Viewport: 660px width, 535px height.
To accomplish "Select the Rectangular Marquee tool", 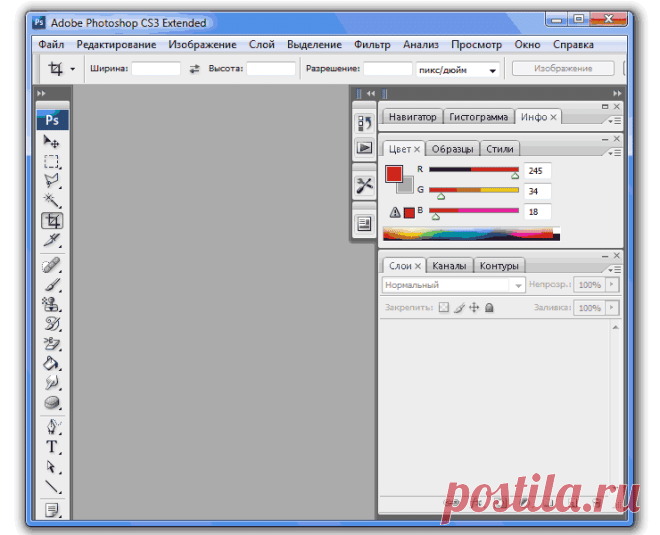I will [52, 162].
